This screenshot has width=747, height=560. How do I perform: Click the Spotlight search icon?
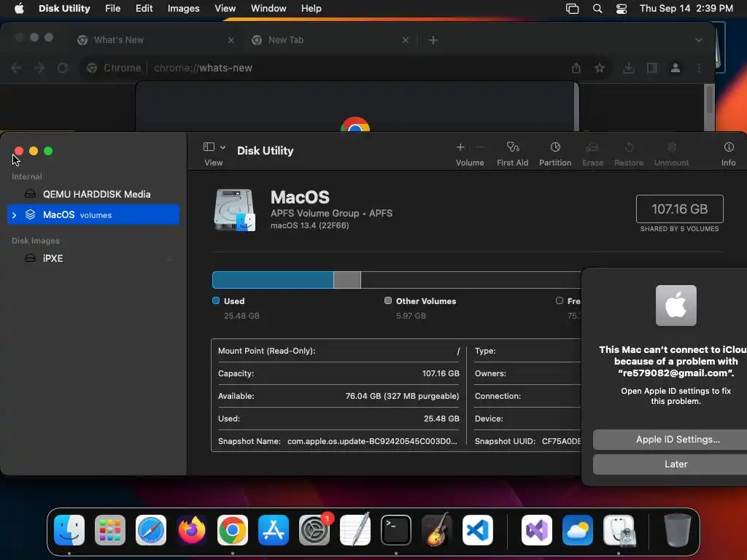(x=597, y=9)
